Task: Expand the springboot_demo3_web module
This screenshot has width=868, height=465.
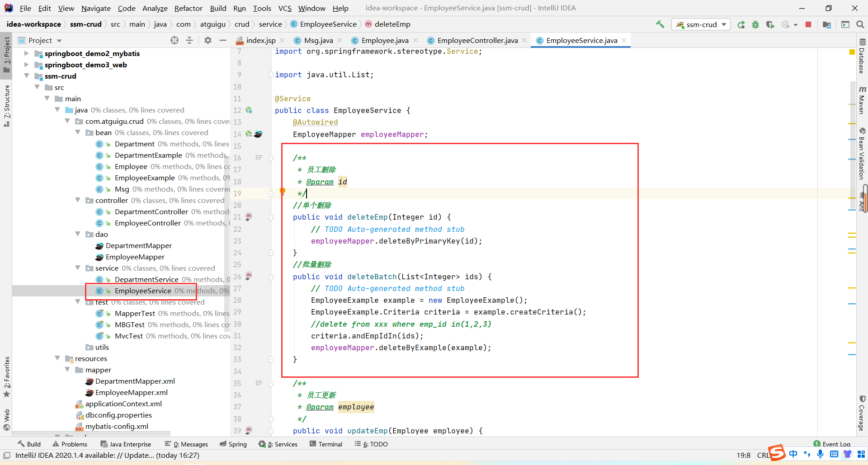Action: (26, 65)
